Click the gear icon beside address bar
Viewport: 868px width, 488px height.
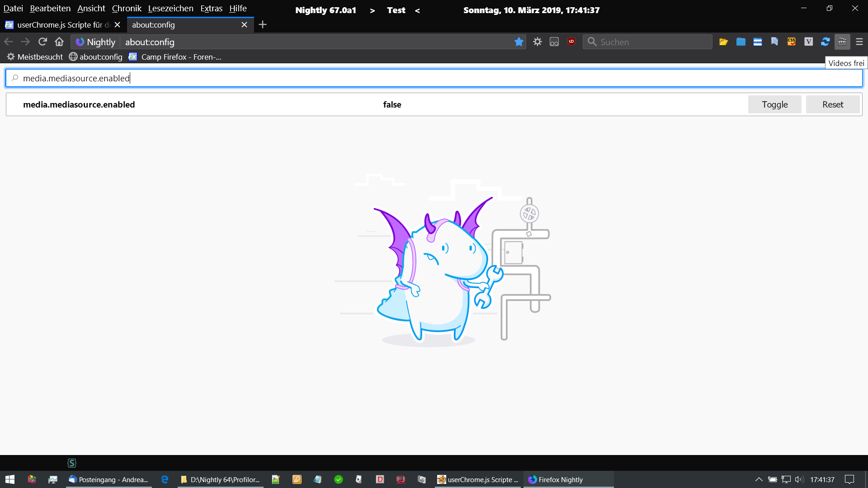pyautogui.click(x=537, y=42)
